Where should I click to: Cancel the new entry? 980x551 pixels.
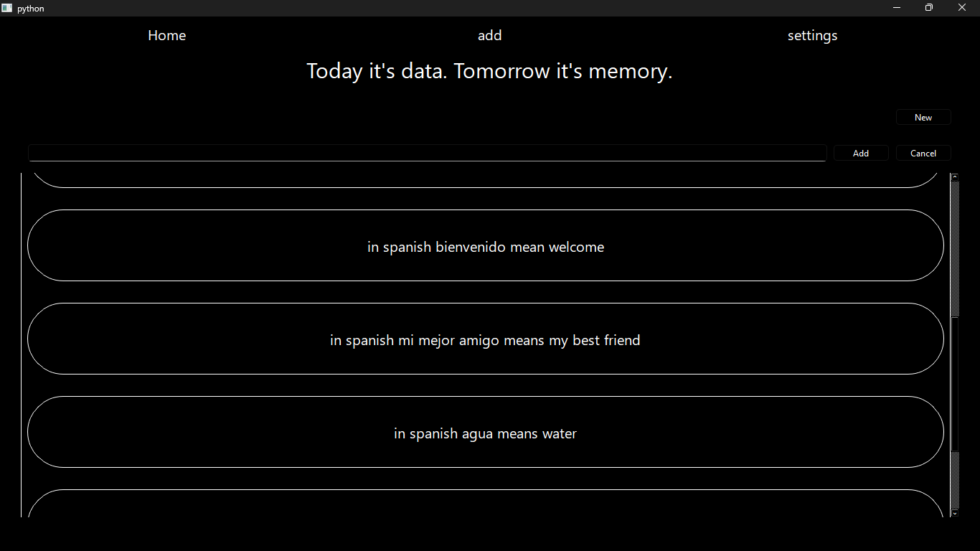[923, 153]
